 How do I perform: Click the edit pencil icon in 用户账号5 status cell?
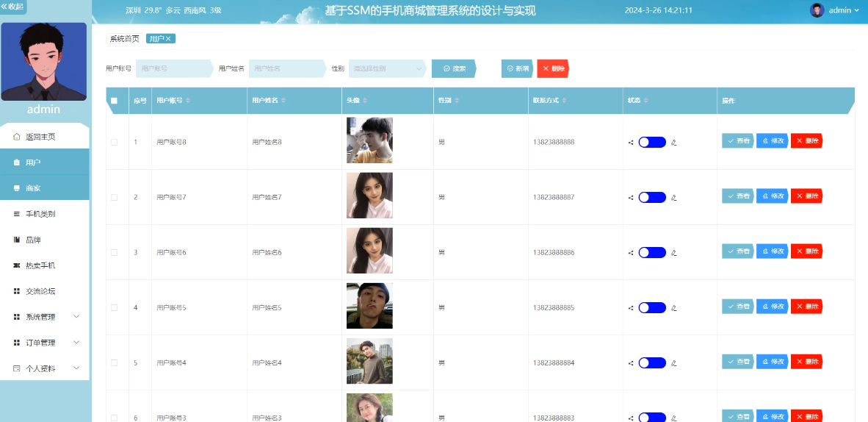(x=673, y=308)
